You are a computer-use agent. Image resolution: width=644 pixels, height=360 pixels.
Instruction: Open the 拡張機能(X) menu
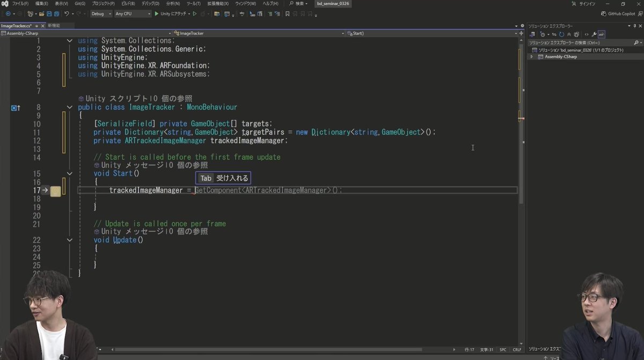tap(218, 4)
